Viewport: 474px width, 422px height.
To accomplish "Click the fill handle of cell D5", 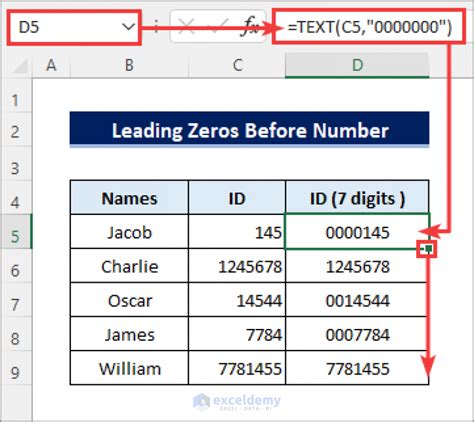I will (429, 249).
